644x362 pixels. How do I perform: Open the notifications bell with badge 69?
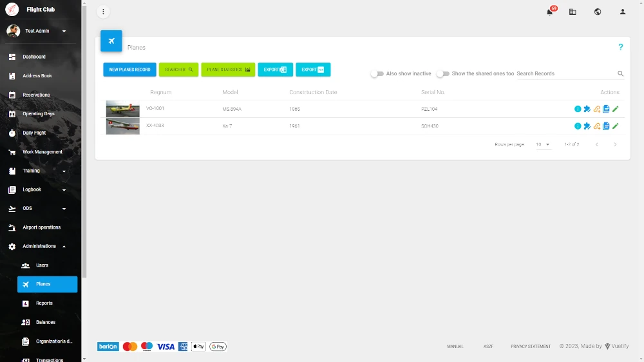[549, 12]
